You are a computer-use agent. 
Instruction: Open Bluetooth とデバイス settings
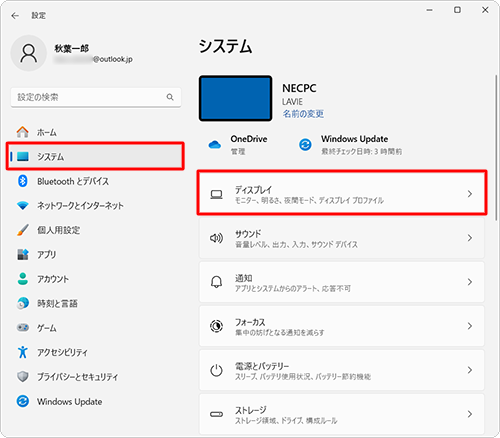(x=95, y=181)
